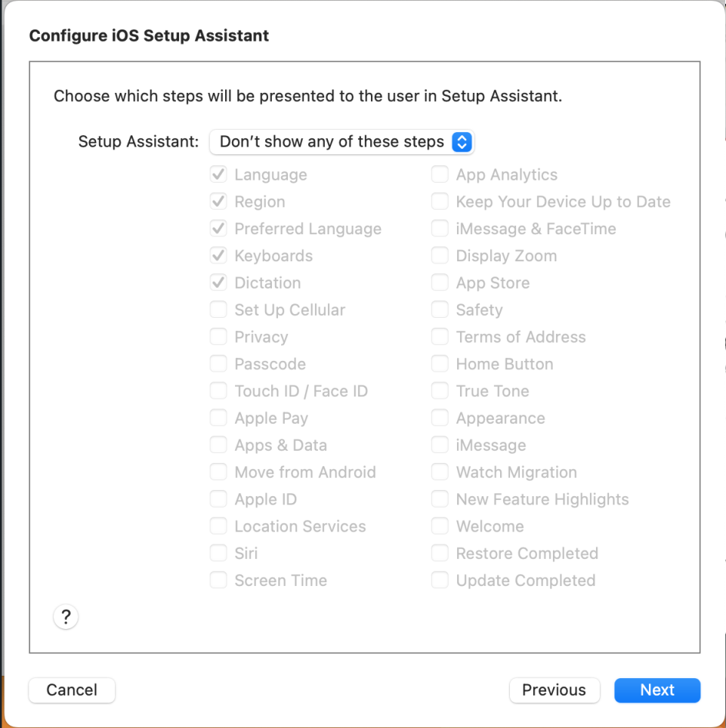The width and height of the screenshot is (726, 728).
Task: Cancel the Setup Assistant configuration
Action: 72,689
